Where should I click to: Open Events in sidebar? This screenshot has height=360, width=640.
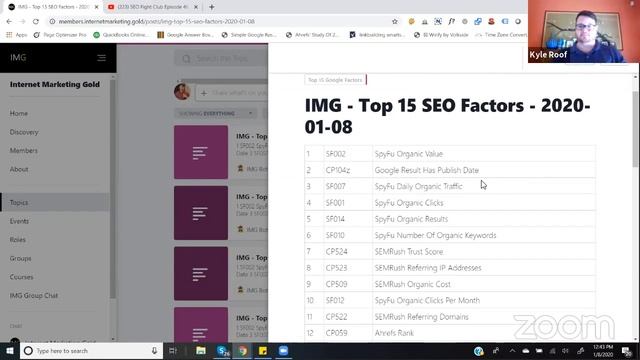19,221
